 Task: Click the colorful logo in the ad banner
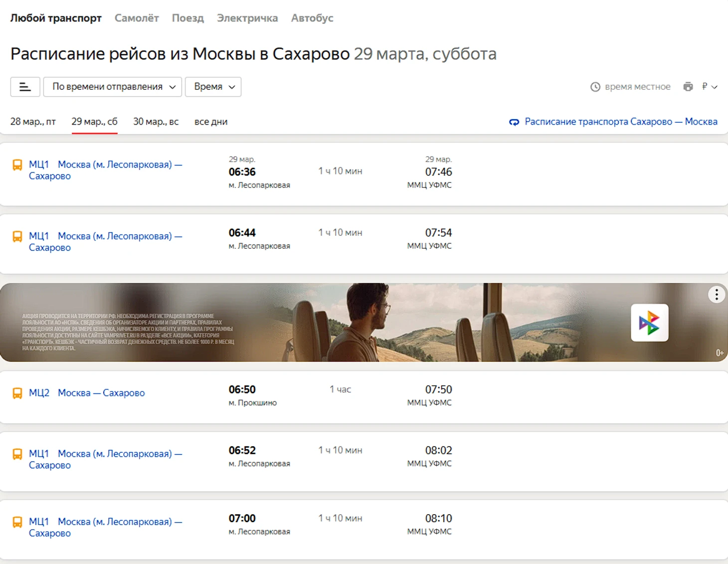(x=649, y=323)
